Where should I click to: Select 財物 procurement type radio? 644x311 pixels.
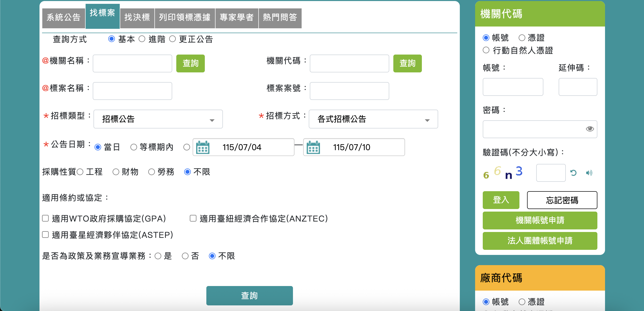point(116,172)
